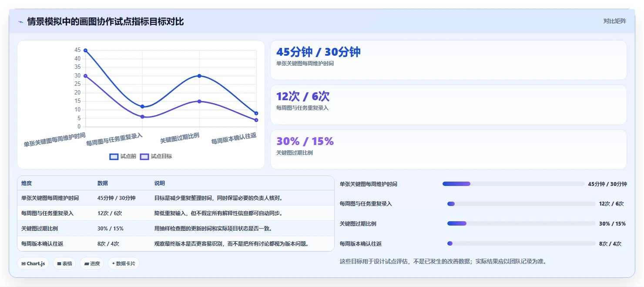Click the 表格 chip

[x=64, y=263]
